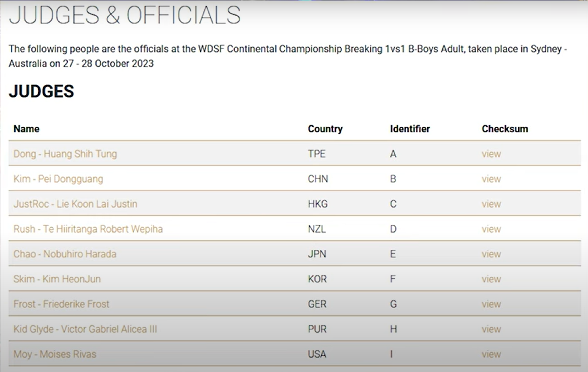
Task: Open Kim - Pei Dongguang judge link
Action: (58, 179)
